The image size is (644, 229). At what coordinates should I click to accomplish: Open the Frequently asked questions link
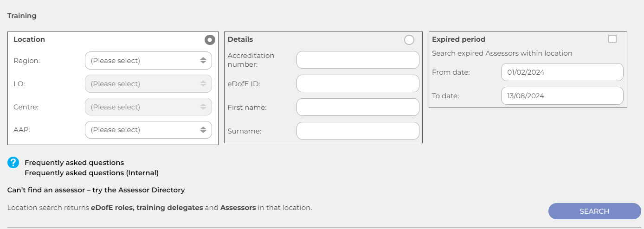tap(74, 163)
